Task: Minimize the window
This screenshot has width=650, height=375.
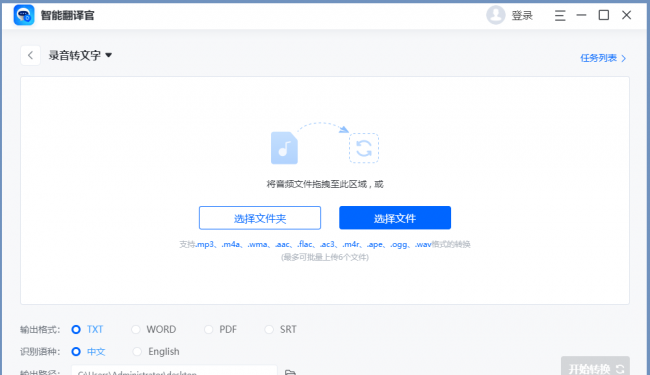Action: 581,15
